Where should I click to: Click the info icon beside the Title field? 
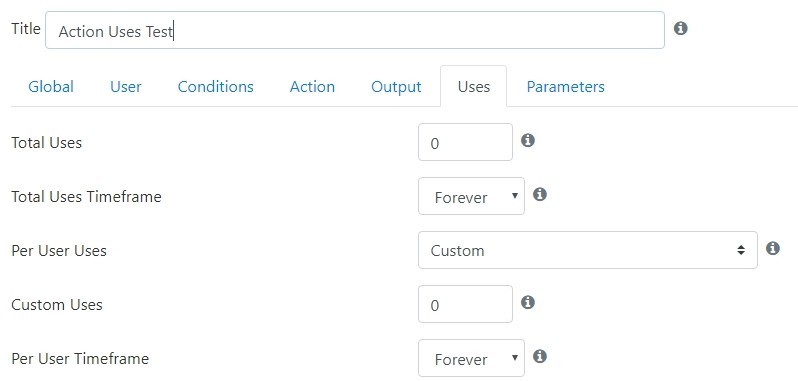(x=680, y=28)
